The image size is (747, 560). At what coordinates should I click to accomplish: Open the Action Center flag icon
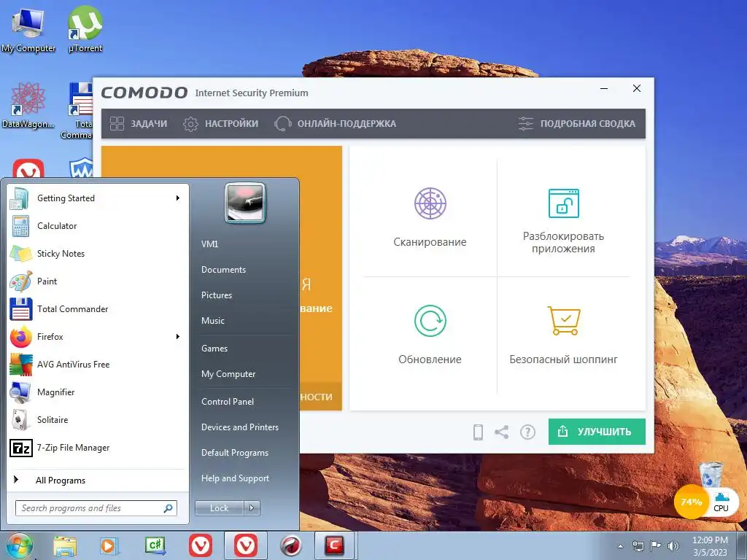(x=655, y=546)
